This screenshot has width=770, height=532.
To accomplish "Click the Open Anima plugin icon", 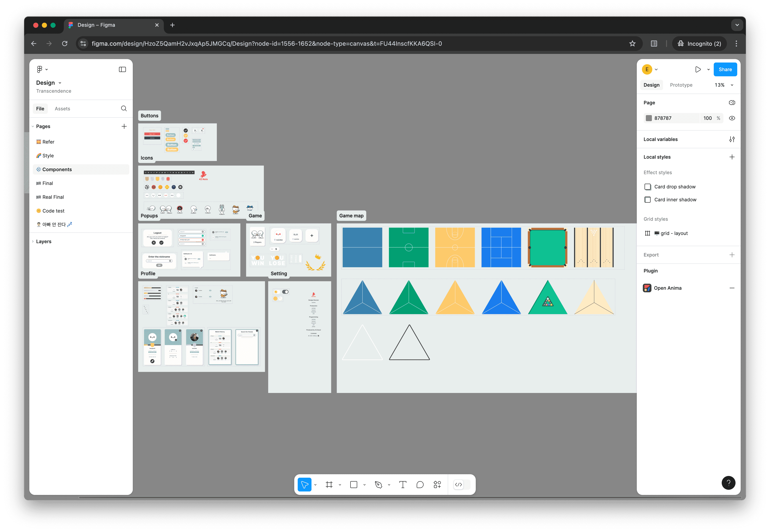I will tap(647, 288).
